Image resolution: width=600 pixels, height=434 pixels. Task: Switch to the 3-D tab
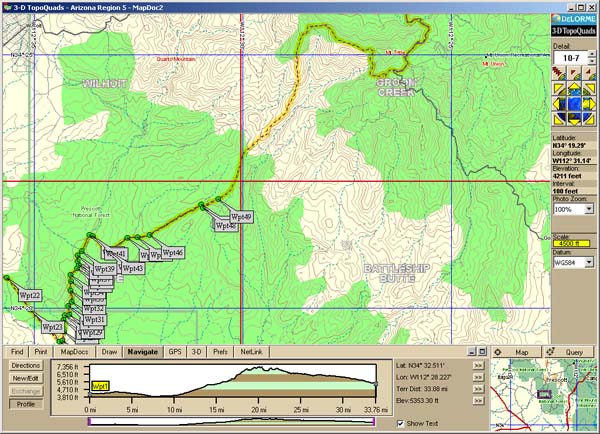[196, 352]
